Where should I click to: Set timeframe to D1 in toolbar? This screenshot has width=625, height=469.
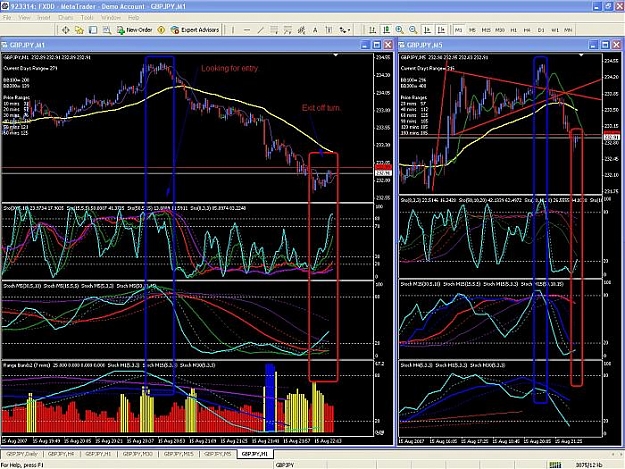tap(541, 30)
